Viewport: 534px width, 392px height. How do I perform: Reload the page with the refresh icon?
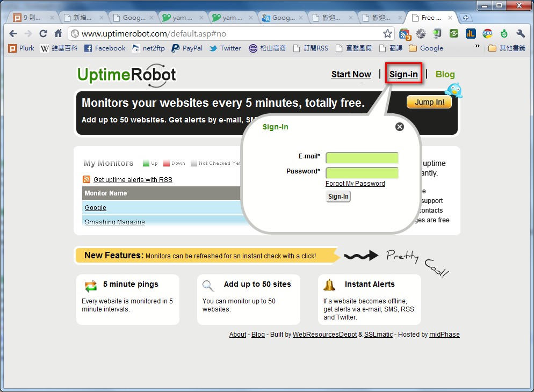[x=43, y=33]
